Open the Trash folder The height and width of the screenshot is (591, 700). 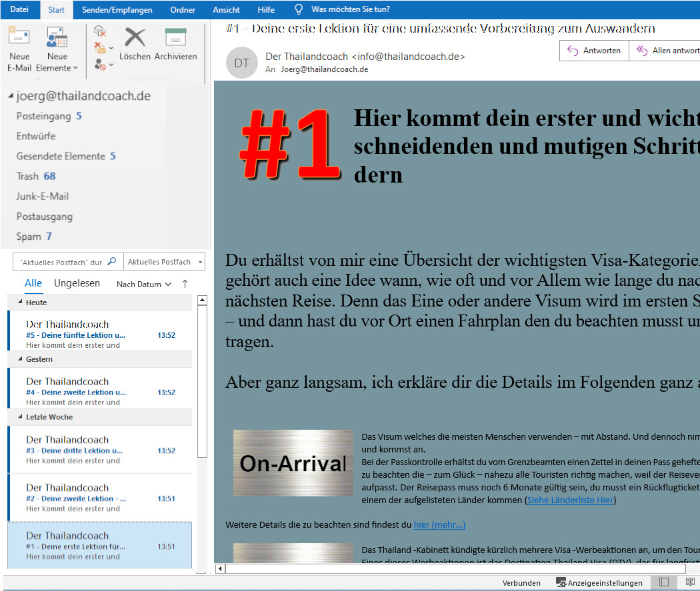(27, 176)
